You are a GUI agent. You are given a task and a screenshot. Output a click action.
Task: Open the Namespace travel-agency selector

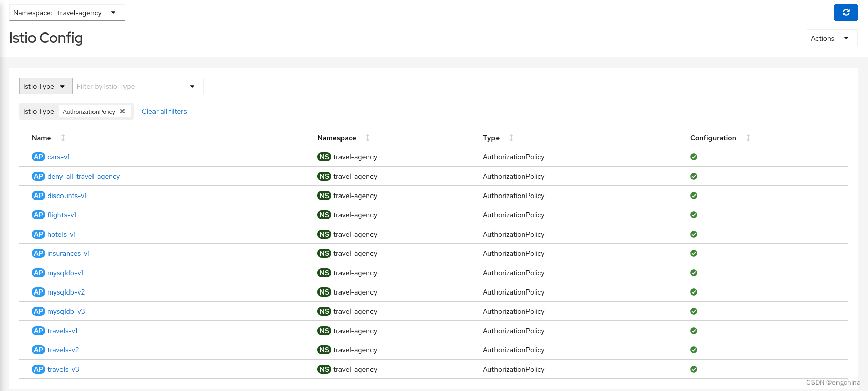pos(67,13)
